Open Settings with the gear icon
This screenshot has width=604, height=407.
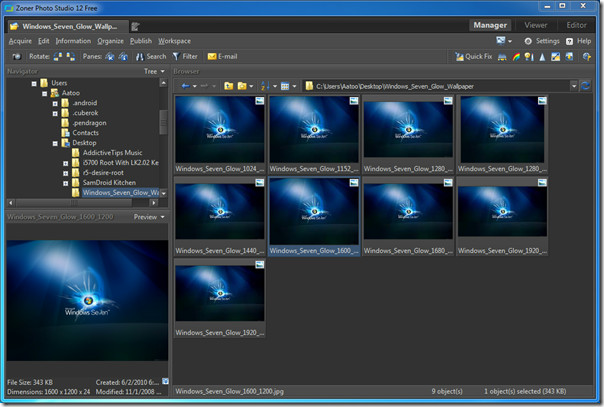coord(542,41)
